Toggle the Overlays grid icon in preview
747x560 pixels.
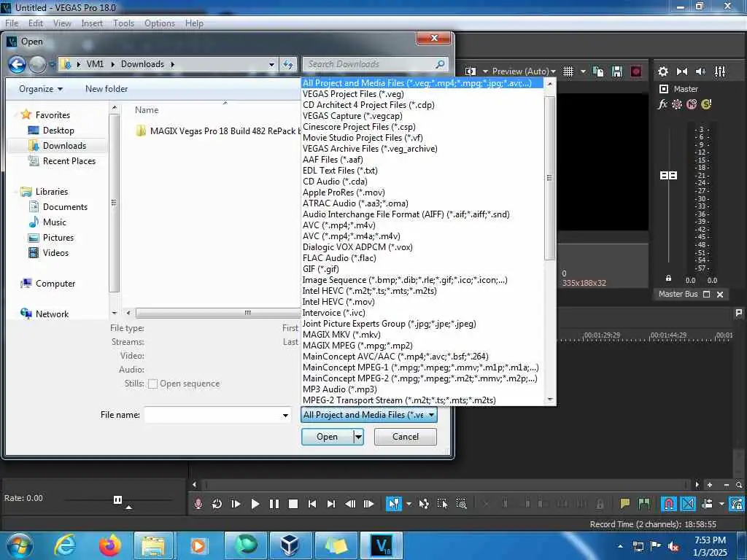[568, 71]
